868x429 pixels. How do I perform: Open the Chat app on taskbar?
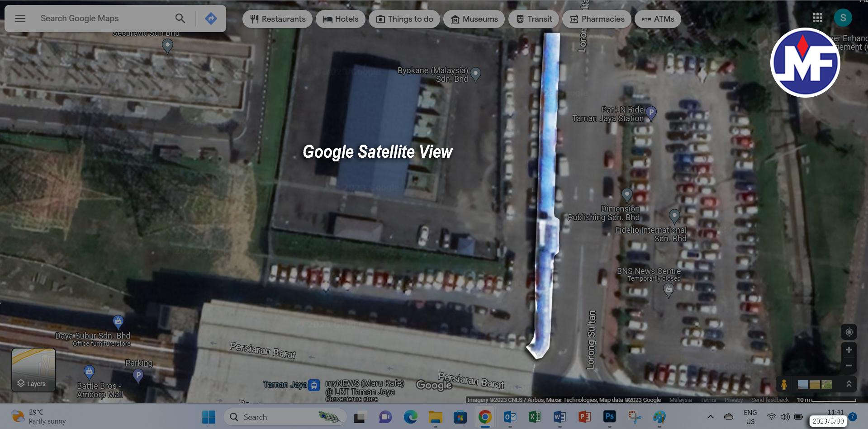click(x=385, y=417)
